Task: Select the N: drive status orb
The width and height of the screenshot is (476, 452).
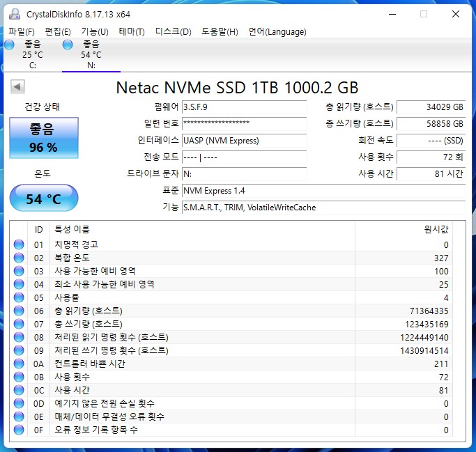Action: point(68,45)
